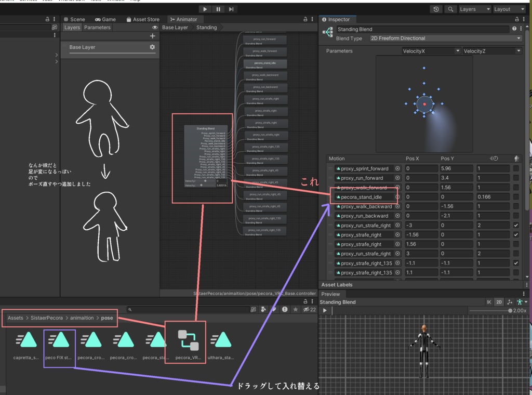The image size is (532, 395).
Task: Click the Project panel search field
Action: point(188,309)
